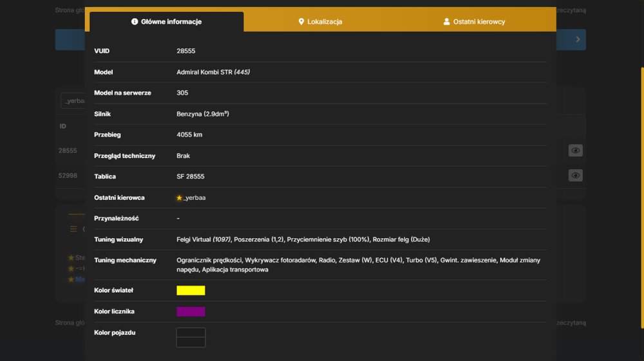Click the Strona główna breadcrumb at bottom left
Screen dimensions: 644x361
[x=70, y=323]
